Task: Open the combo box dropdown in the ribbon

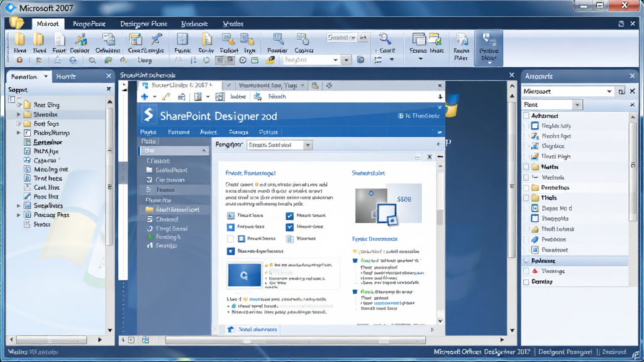Action: [x=336, y=60]
